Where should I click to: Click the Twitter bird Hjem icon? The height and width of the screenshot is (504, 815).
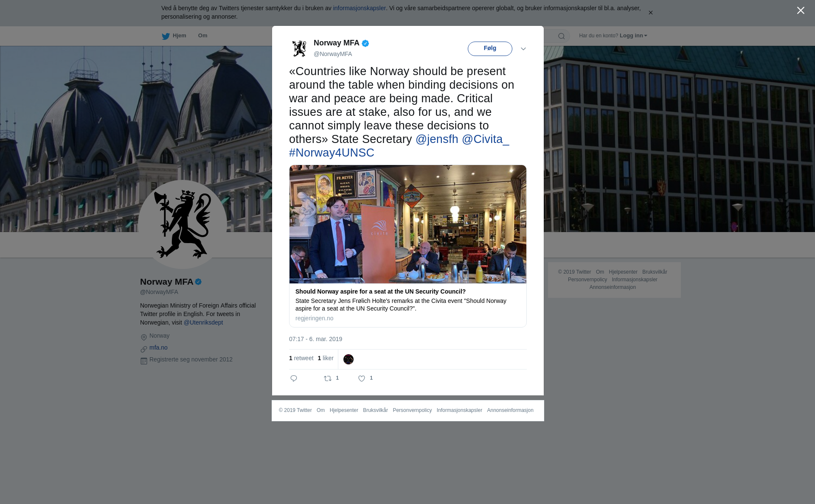click(x=166, y=36)
